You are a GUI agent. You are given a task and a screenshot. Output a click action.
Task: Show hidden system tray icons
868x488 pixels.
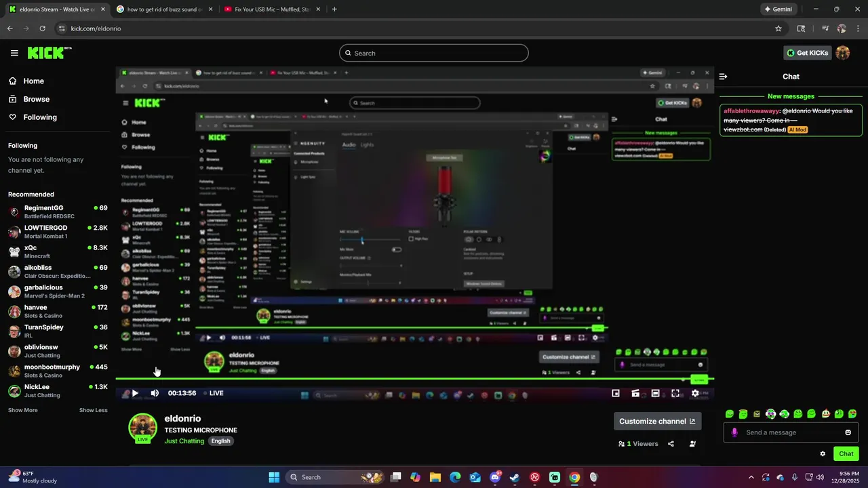[751, 477]
